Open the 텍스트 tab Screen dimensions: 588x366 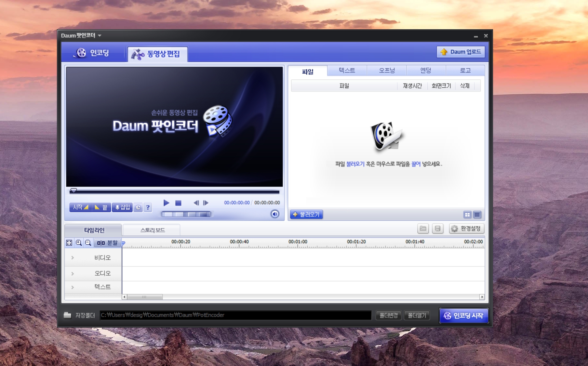(x=347, y=70)
